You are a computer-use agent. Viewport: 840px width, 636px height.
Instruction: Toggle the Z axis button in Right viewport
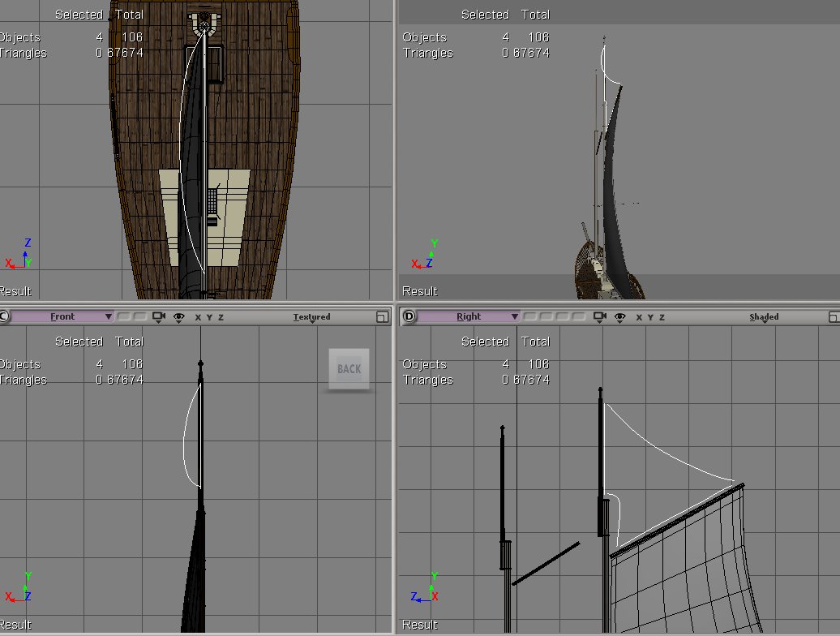coord(662,317)
